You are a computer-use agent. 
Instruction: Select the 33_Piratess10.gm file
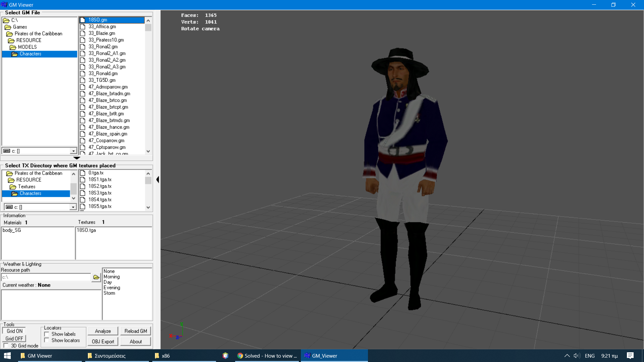coord(106,40)
